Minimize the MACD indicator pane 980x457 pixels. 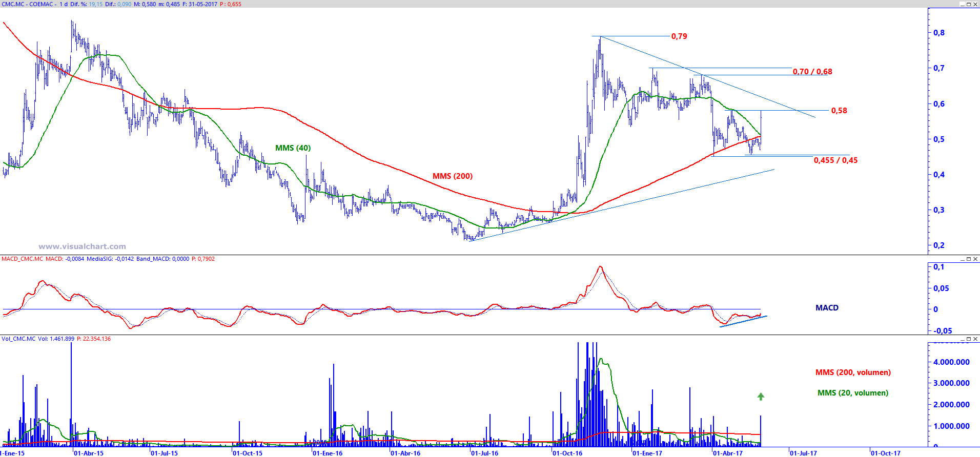point(962,259)
